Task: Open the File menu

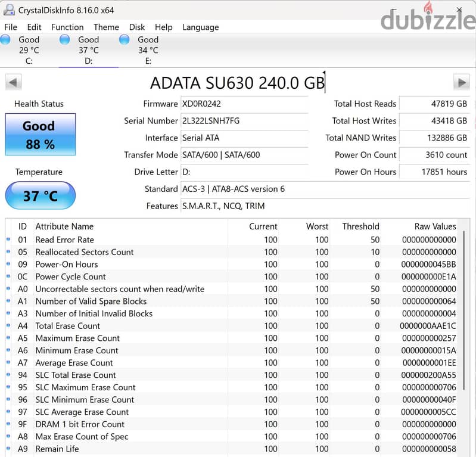Action: tap(11, 27)
